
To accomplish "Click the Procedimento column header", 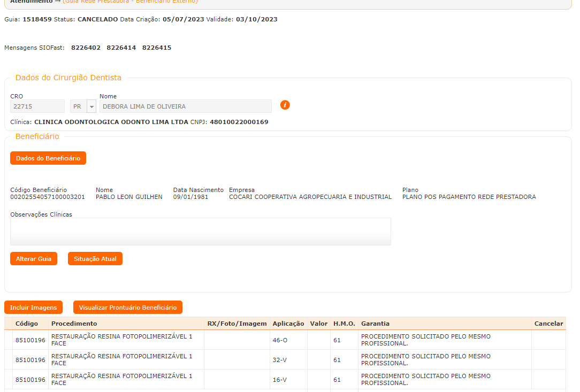I will pyautogui.click(x=74, y=324).
